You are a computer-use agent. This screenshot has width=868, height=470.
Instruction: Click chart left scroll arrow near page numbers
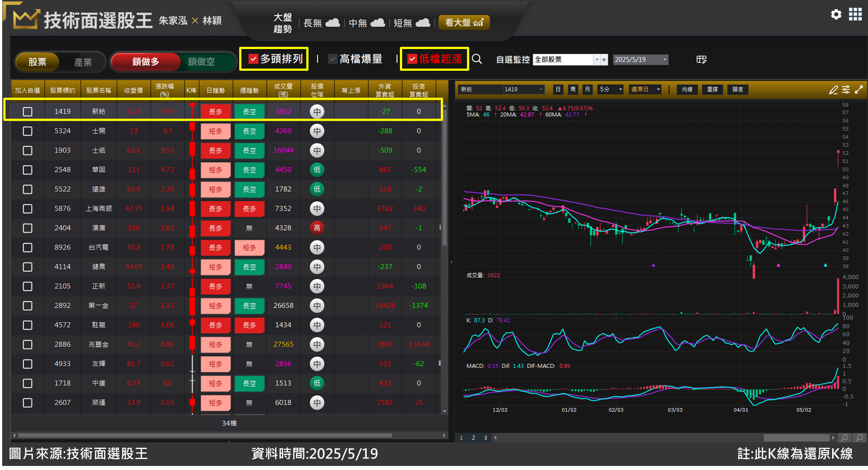tap(495, 438)
